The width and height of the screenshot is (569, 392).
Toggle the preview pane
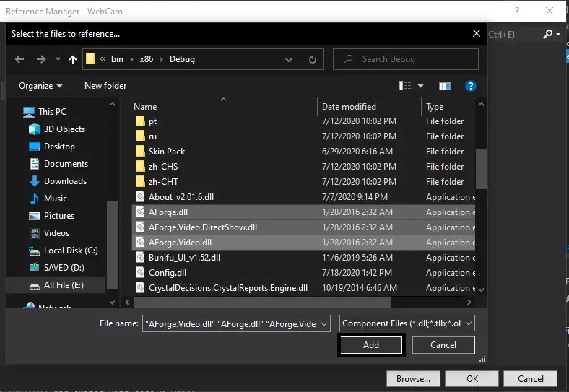445,86
